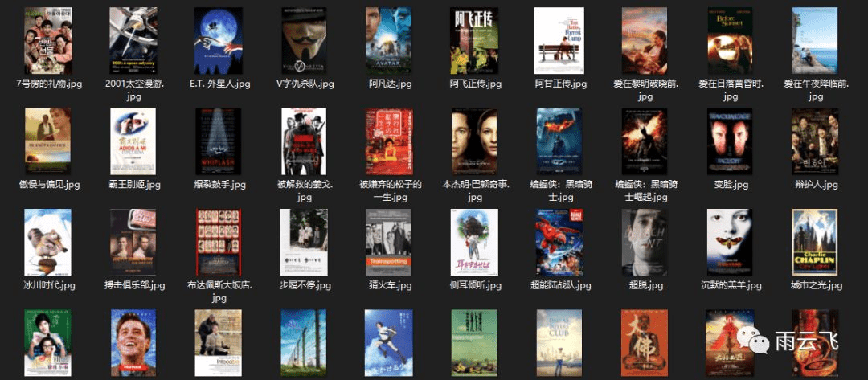Select the 傲慢与偏见.jpg poster thumbnail

coord(48,141)
